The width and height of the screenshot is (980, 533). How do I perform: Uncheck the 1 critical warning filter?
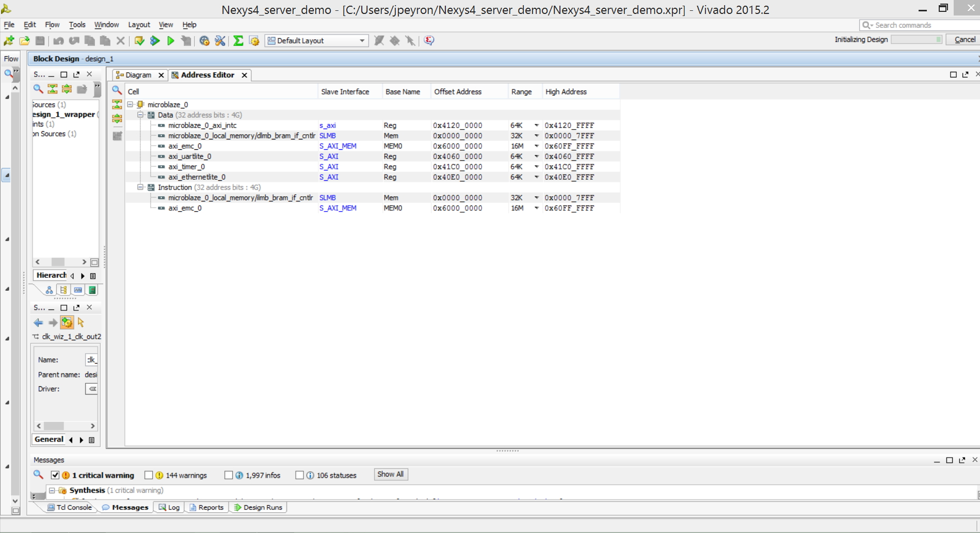coord(55,475)
